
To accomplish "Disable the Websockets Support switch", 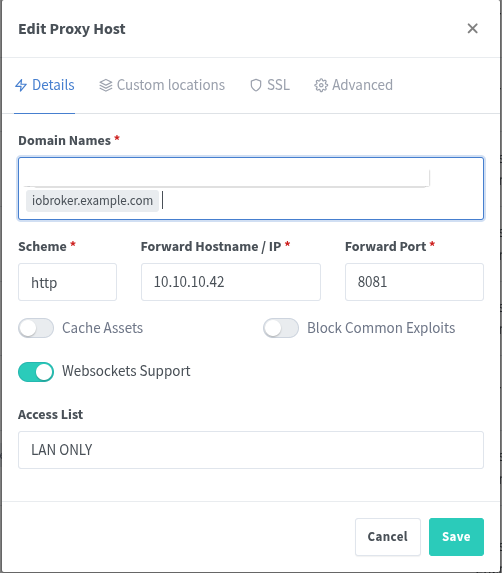I will [36, 372].
